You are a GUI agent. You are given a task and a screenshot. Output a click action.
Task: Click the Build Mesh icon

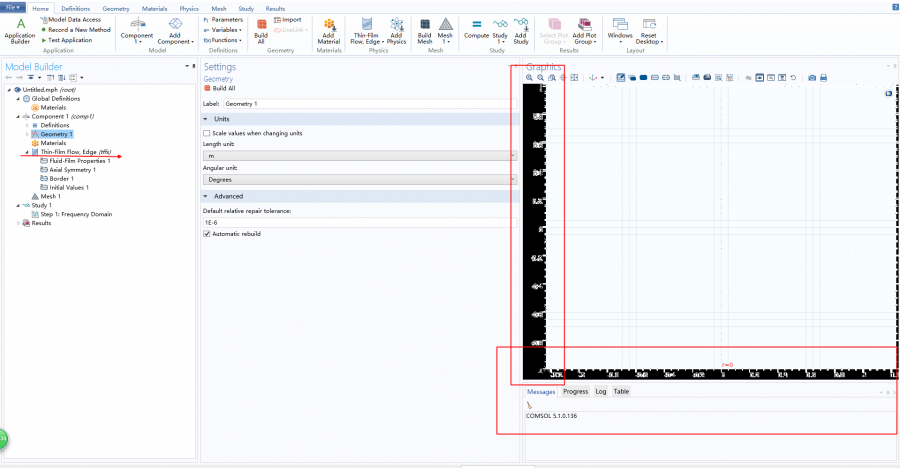[x=424, y=25]
